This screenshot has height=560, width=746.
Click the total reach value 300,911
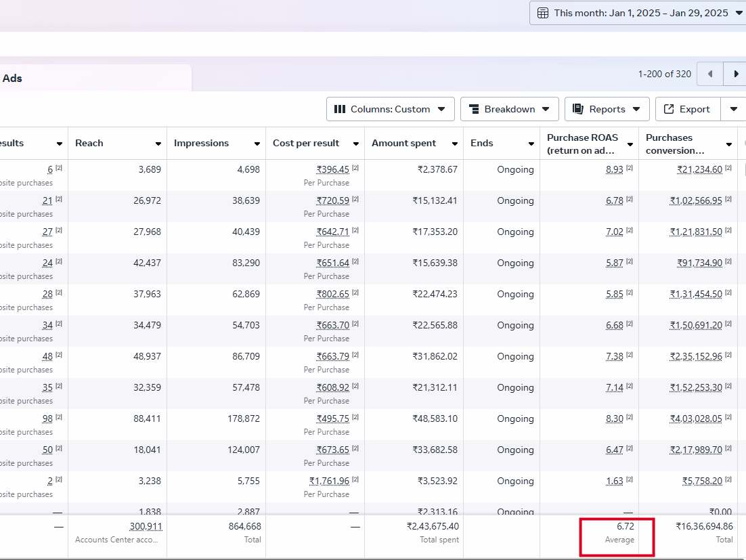click(146, 526)
